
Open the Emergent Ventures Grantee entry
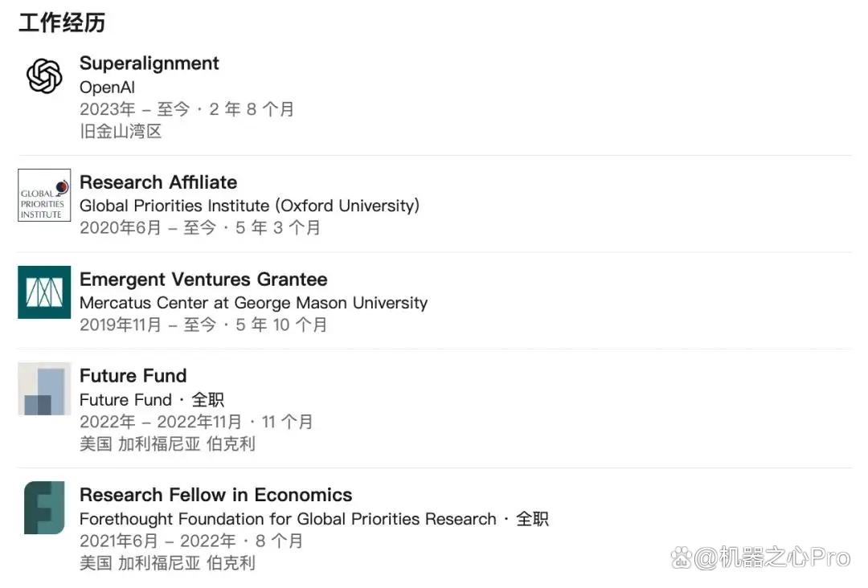click(x=203, y=280)
